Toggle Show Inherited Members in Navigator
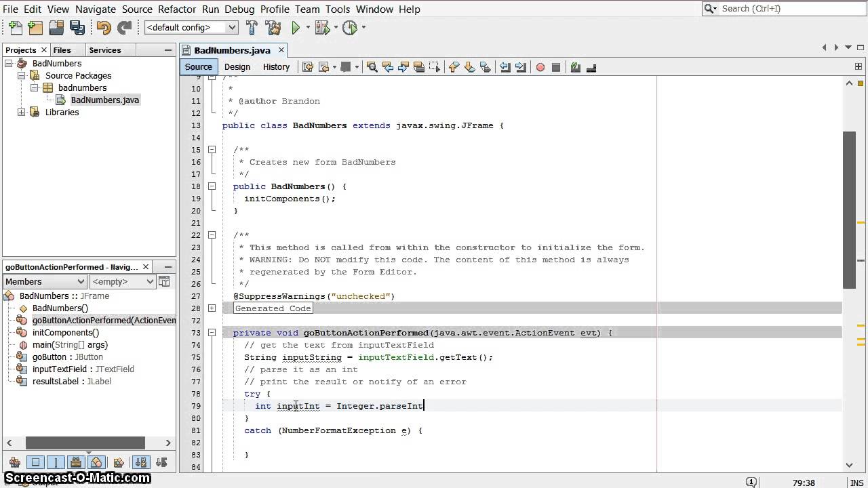 click(15, 462)
